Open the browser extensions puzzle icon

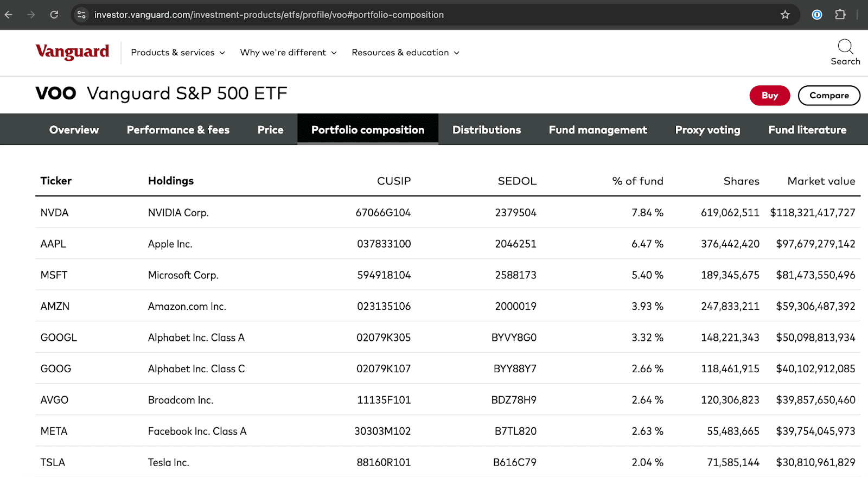pos(840,15)
